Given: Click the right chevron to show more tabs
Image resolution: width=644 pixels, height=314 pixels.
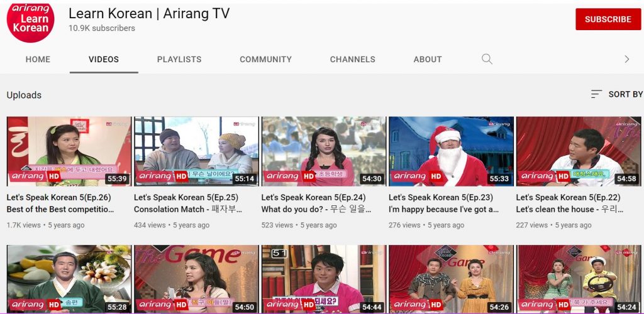Looking at the screenshot, I should click(x=627, y=59).
